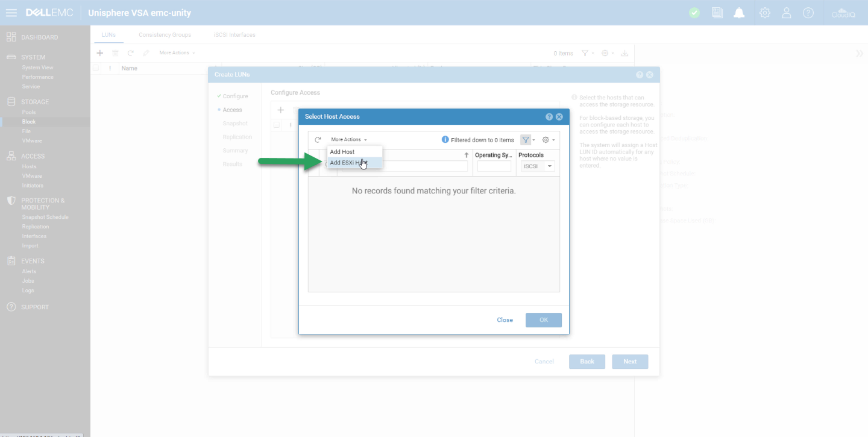Viewport: 868px width, 437px height.
Task: Click the plus icon under Configure Access
Action: point(280,110)
